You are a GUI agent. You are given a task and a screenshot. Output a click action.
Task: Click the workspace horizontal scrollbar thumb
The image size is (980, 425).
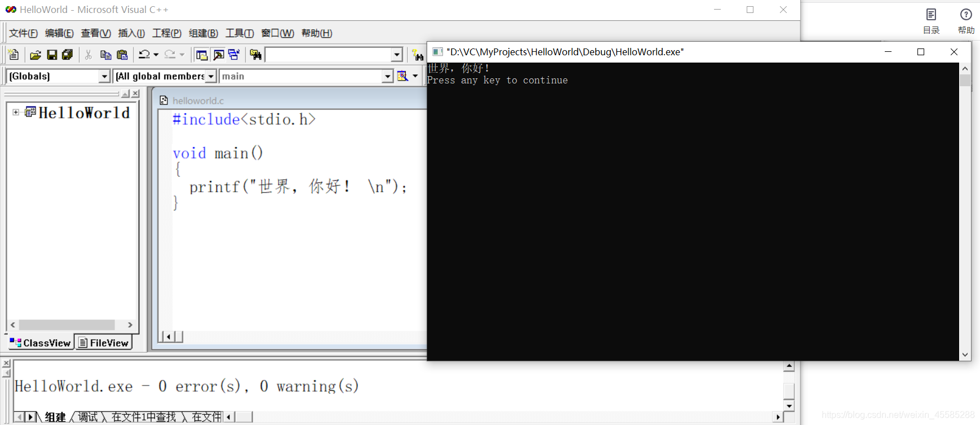tap(66, 325)
